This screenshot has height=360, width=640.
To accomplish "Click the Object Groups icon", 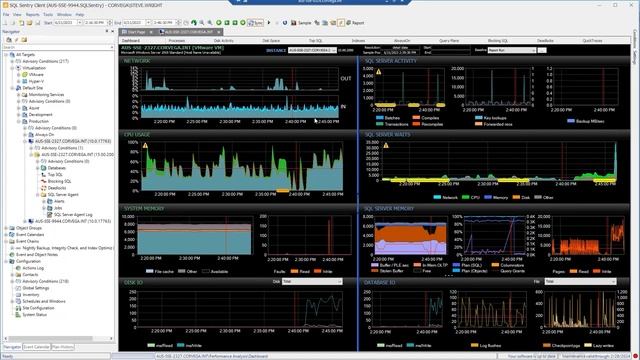I will pyautogui.click(x=12, y=228).
